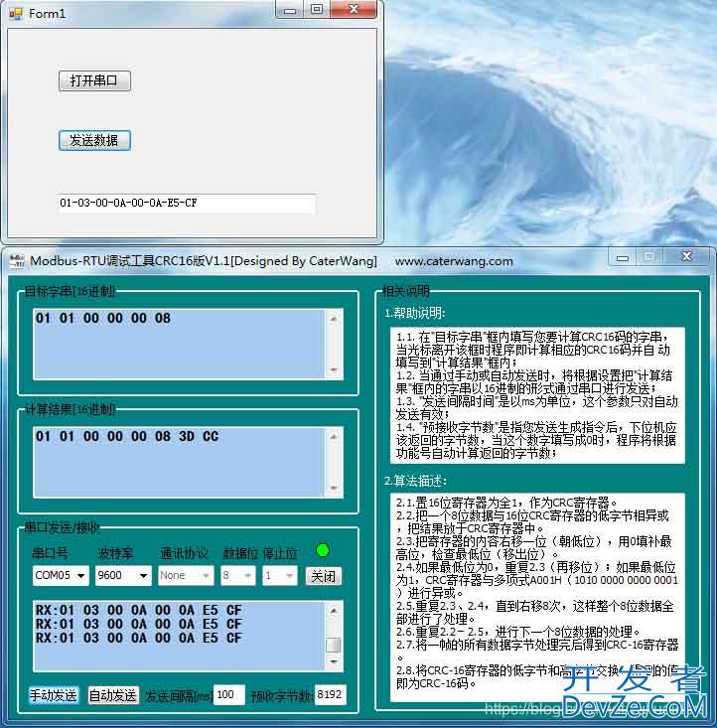Click the 计算结果 box scroll up arrow
This screenshot has height=728, width=717.
[x=334, y=437]
